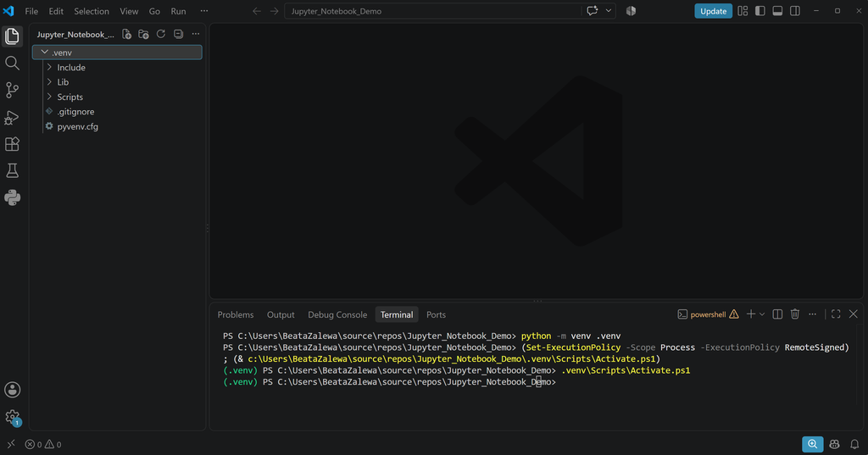This screenshot has width=868, height=455.
Task: Open notifications bell in status bar
Action: point(854,444)
